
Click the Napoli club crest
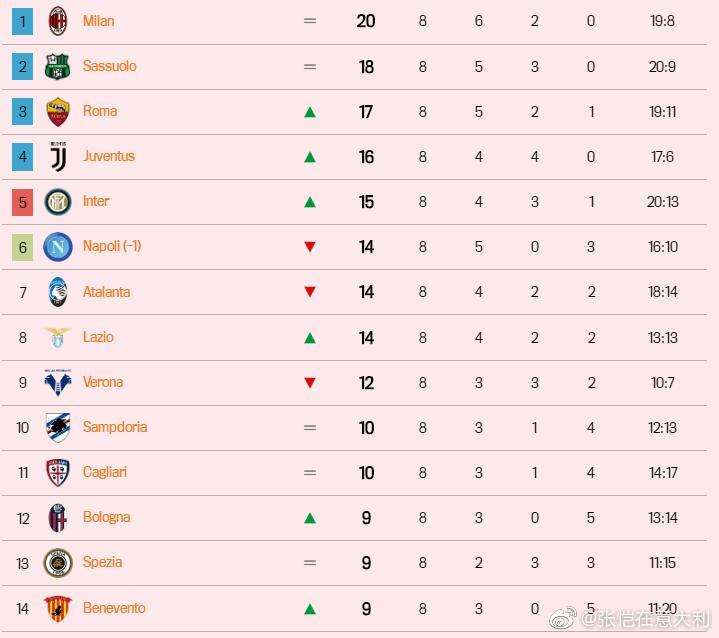click(x=58, y=247)
